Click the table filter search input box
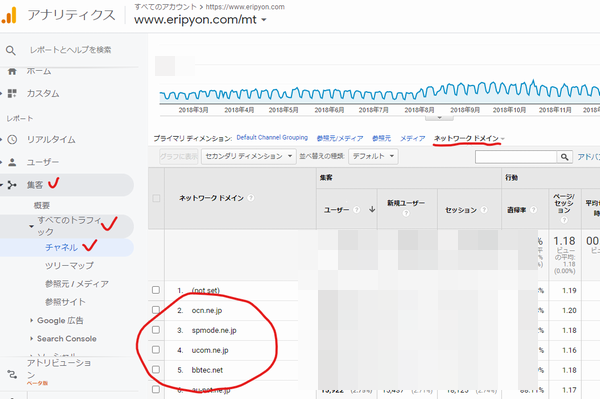The image size is (600, 399). tap(516, 157)
